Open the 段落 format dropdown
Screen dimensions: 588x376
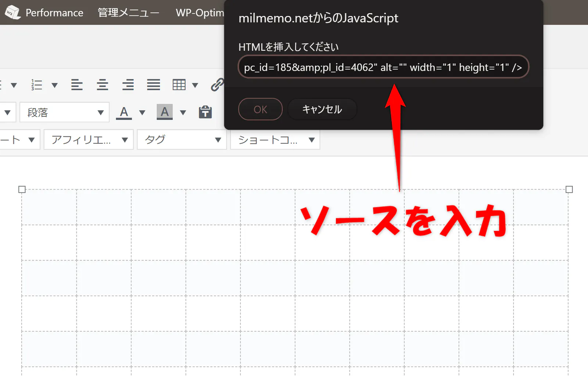tap(64, 112)
